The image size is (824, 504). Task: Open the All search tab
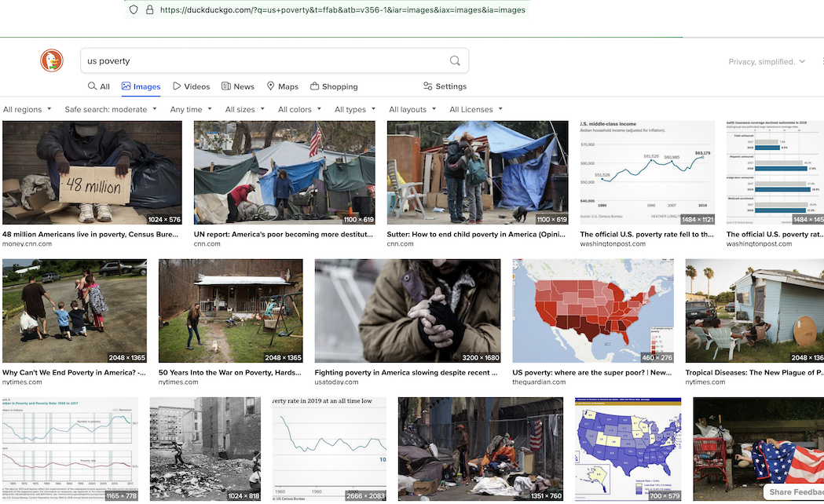(99, 86)
